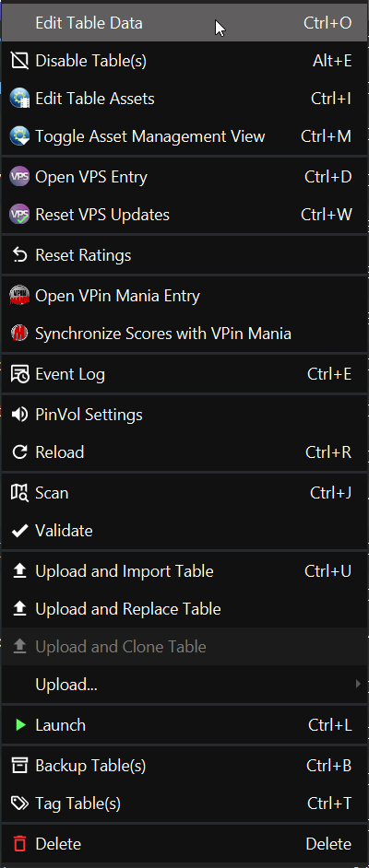Choose Upload and Import Table
The height and width of the screenshot is (868, 369).
coord(184,571)
